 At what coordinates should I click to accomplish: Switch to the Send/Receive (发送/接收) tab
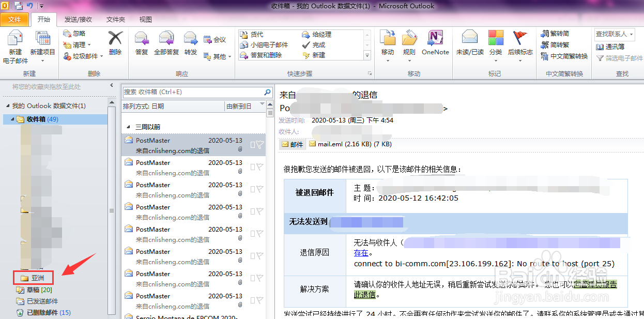pyautogui.click(x=78, y=20)
